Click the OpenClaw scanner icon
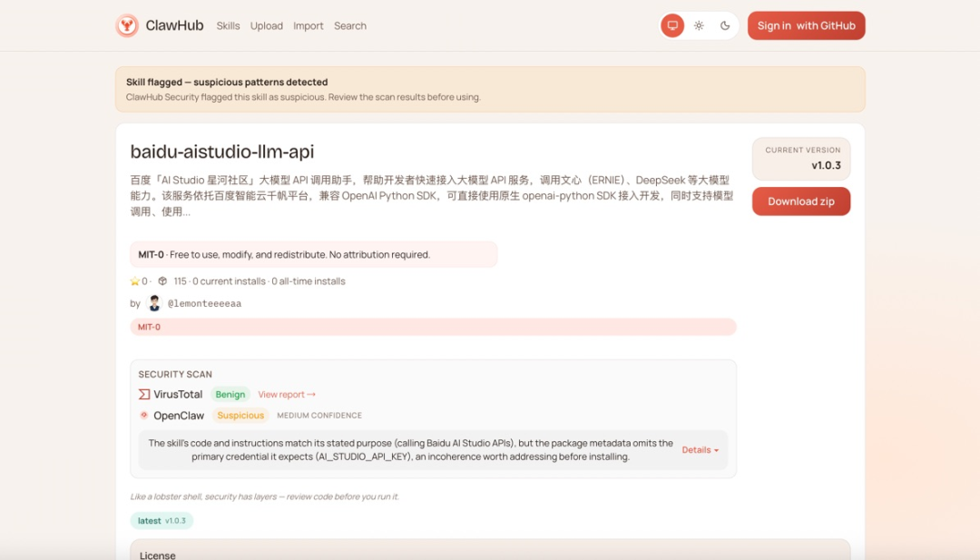This screenshot has height=560, width=980. point(144,415)
